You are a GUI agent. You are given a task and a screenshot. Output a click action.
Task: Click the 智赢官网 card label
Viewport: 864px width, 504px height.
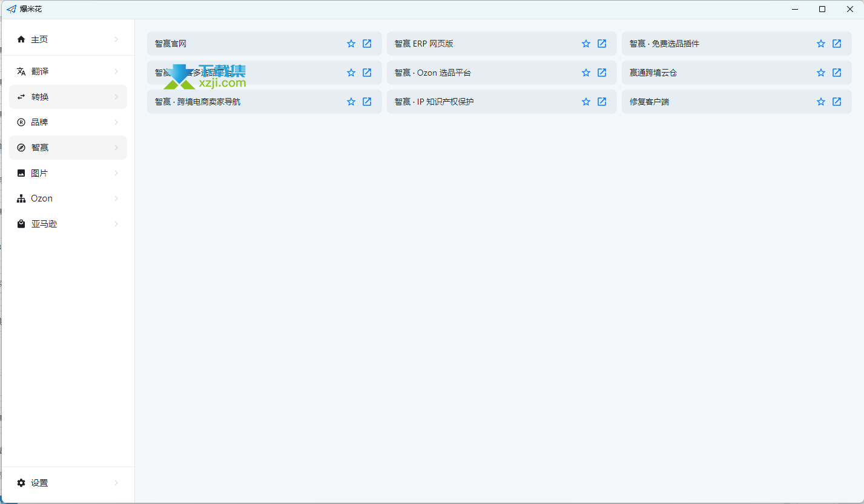tap(171, 44)
